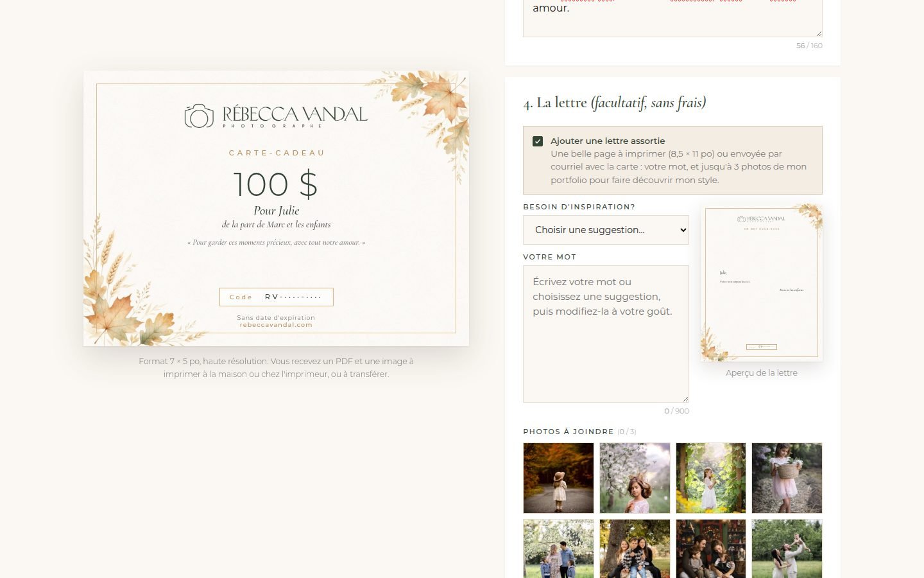Click the code field RV on card
Viewport: 924px width, 578px height.
(276, 297)
